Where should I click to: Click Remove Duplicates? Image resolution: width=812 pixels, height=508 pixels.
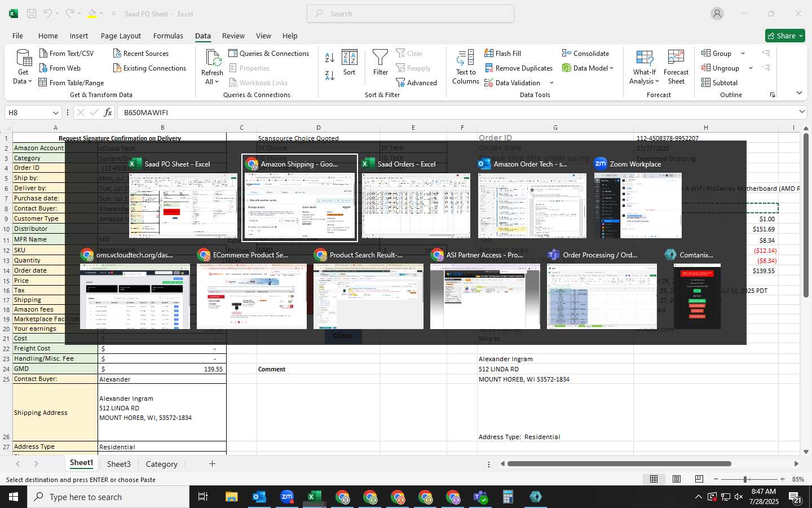[x=518, y=68]
